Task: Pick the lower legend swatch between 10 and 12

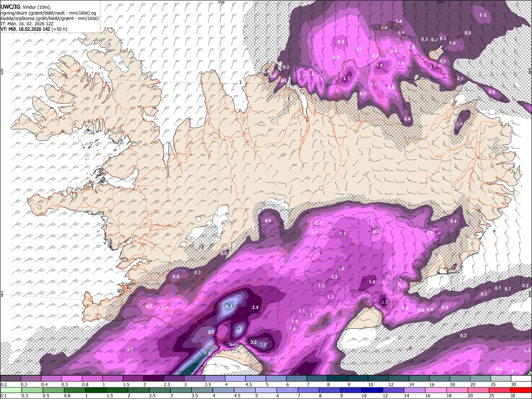Action: point(372,390)
